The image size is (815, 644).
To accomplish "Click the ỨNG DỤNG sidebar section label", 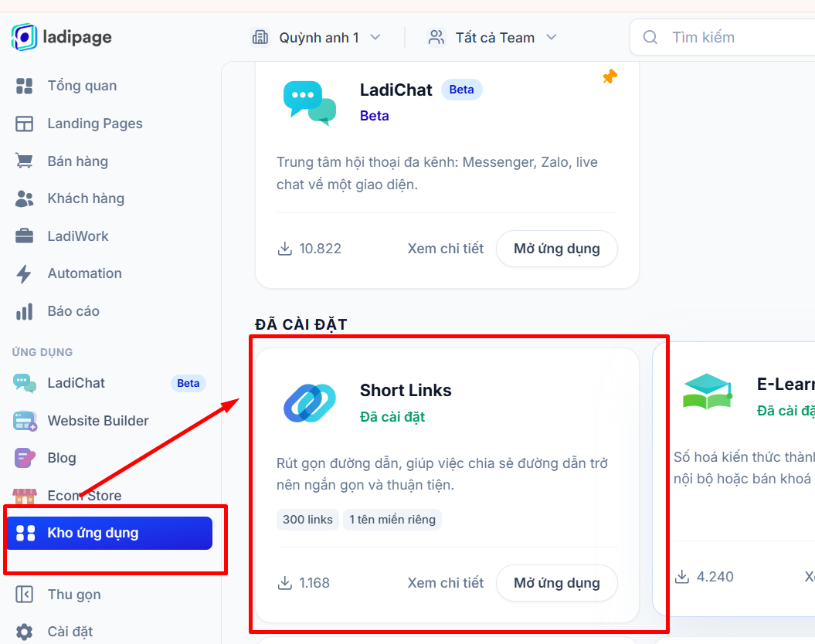I will 42,352.
